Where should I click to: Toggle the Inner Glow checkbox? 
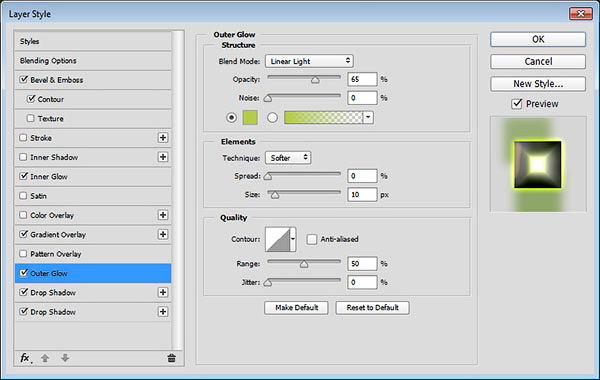click(x=23, y=176)
